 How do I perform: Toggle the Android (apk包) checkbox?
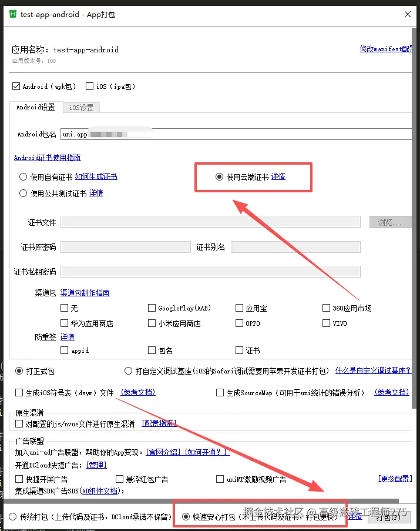16,86
